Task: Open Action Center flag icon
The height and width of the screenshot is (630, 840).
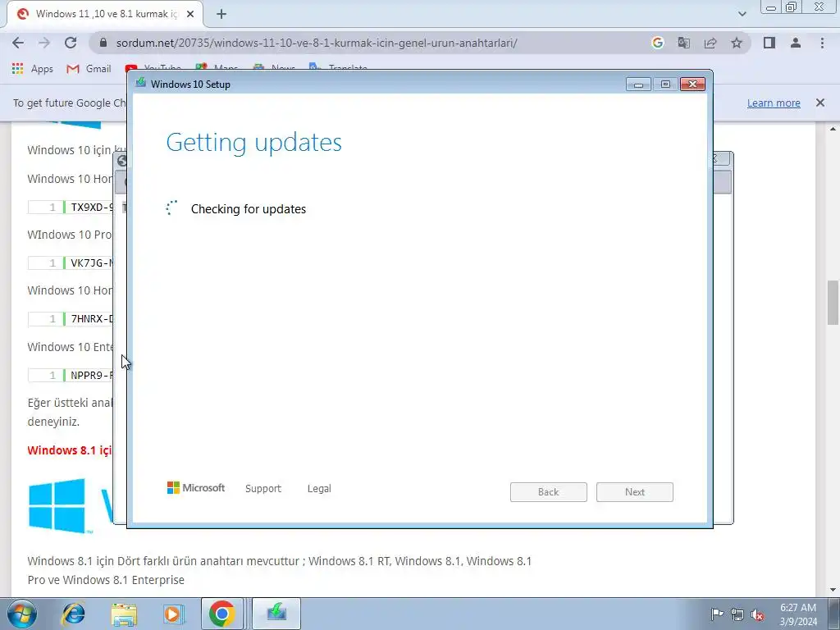Action: [x=716, y=614]
